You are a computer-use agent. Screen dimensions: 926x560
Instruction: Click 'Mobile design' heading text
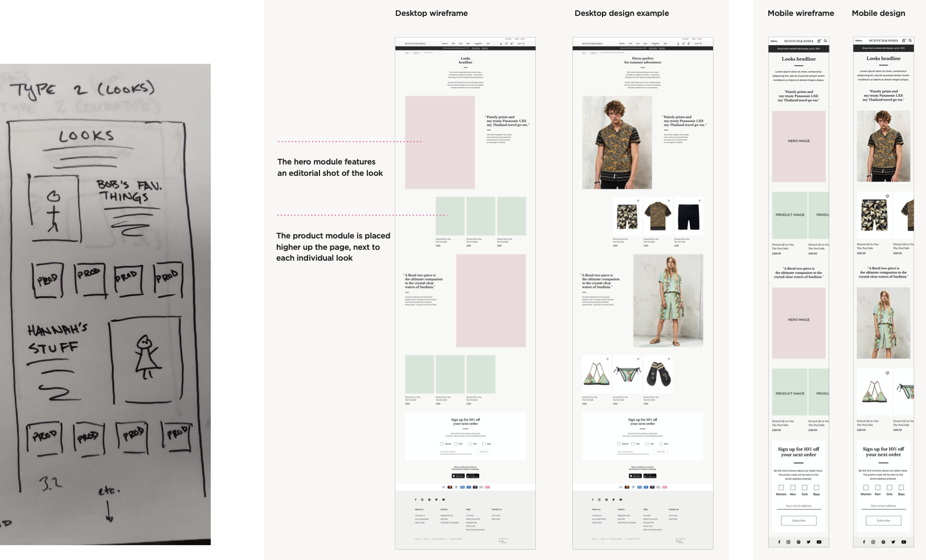879,13
